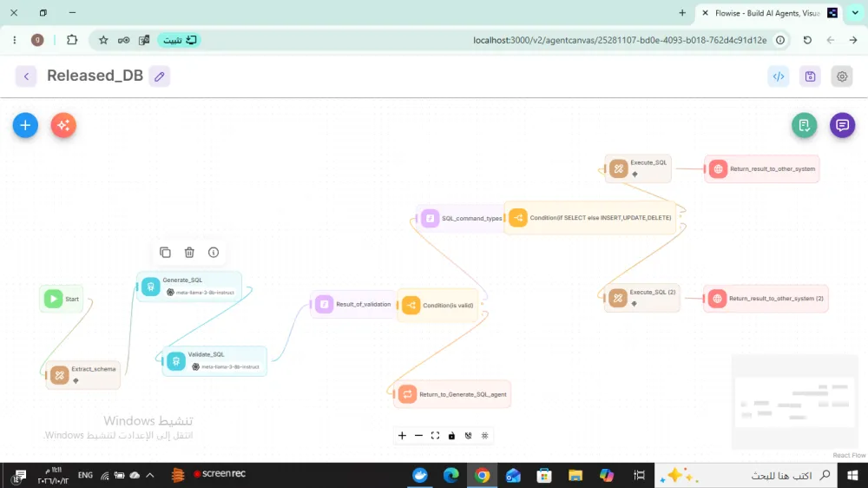This screenshot has height=488, width=868.
Task: Open the purple chat button
Action: tap(843, 125)
